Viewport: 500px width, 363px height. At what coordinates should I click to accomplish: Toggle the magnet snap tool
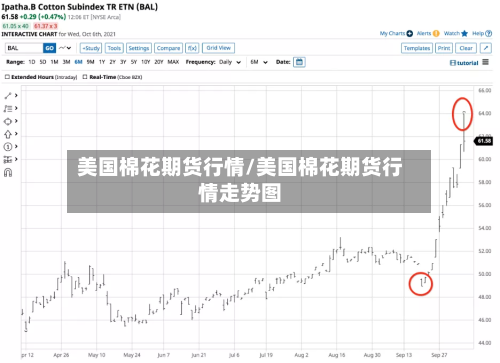click(8, 173)
